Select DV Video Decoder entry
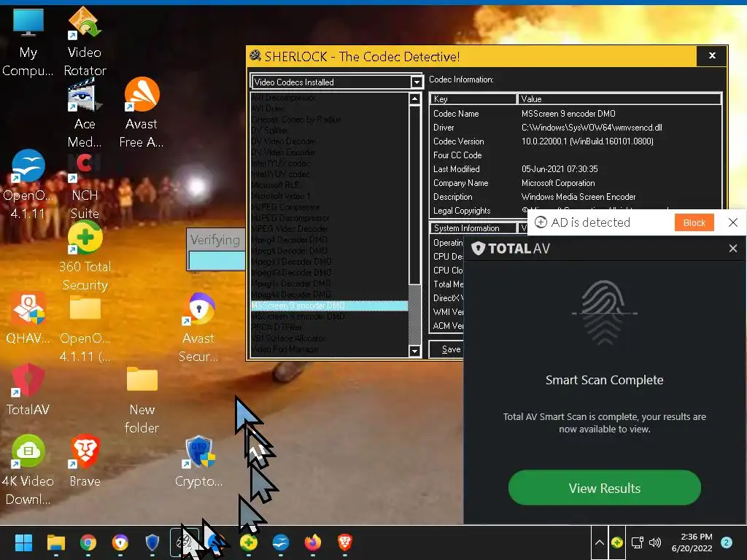 coord(330,141)
